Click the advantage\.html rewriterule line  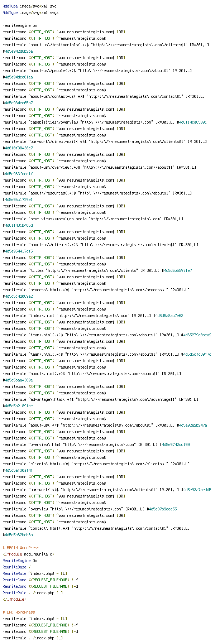click(100, 400)
